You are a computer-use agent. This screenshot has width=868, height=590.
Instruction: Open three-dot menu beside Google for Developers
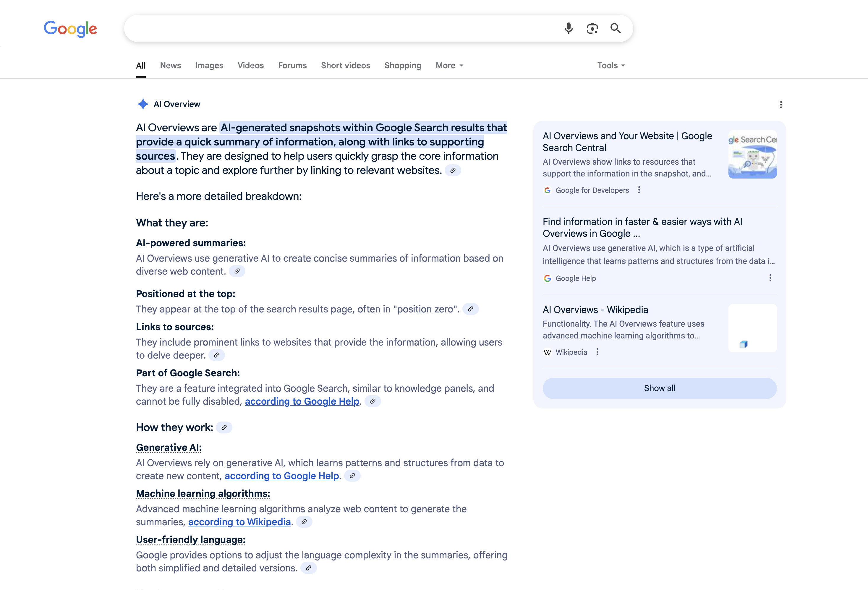click(639, 190)
